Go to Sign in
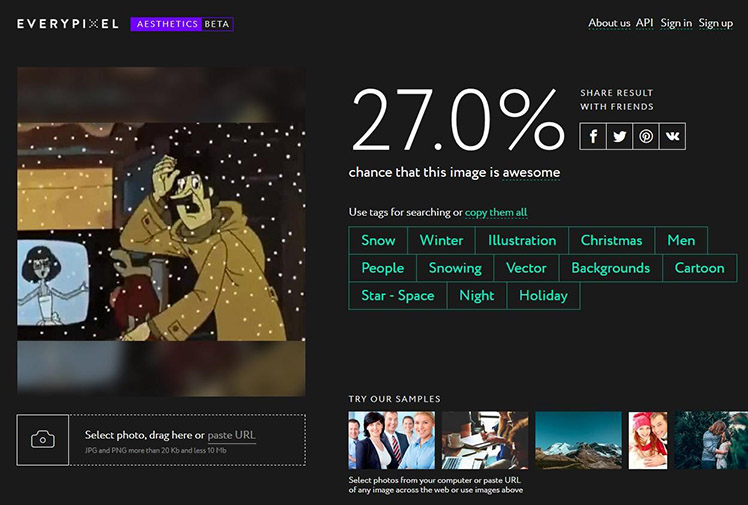Screen dimensions: 748x505 [x=676, y=23]
